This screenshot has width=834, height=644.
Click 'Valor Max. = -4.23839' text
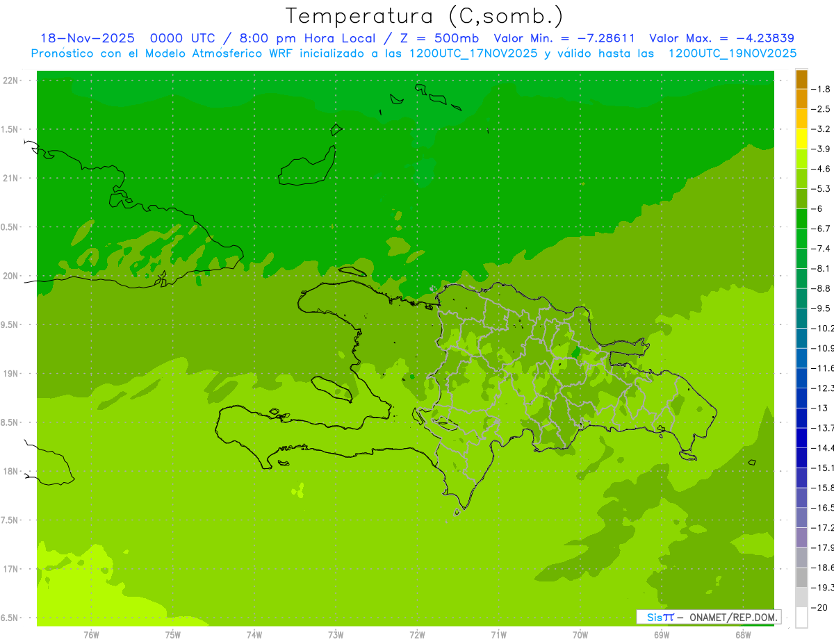pos(721,38)
